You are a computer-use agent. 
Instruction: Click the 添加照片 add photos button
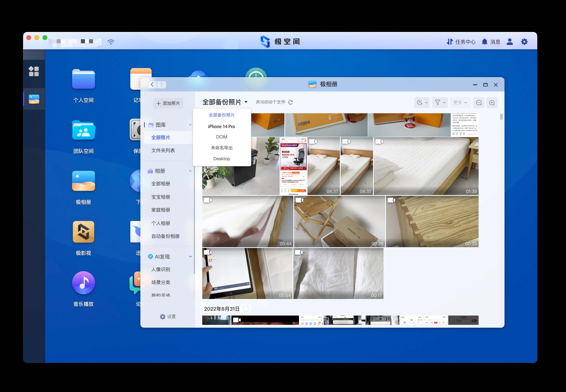[169, 103]
